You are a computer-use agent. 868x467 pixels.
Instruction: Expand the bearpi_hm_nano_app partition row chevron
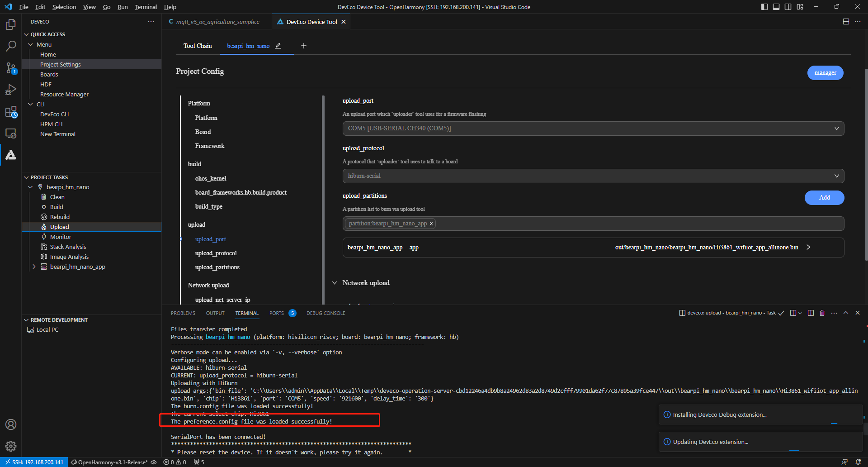pos(808,247)
